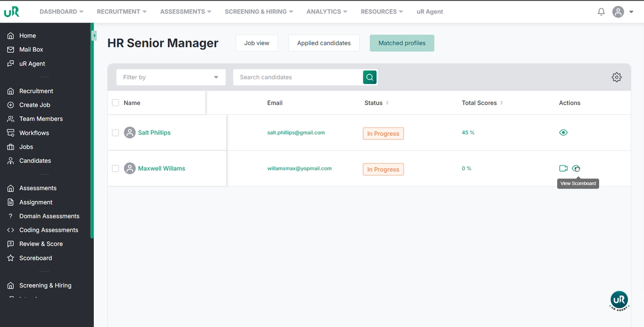Open table settings gear icon
This screenshot has width=644, height=327.
coord(616,77)
